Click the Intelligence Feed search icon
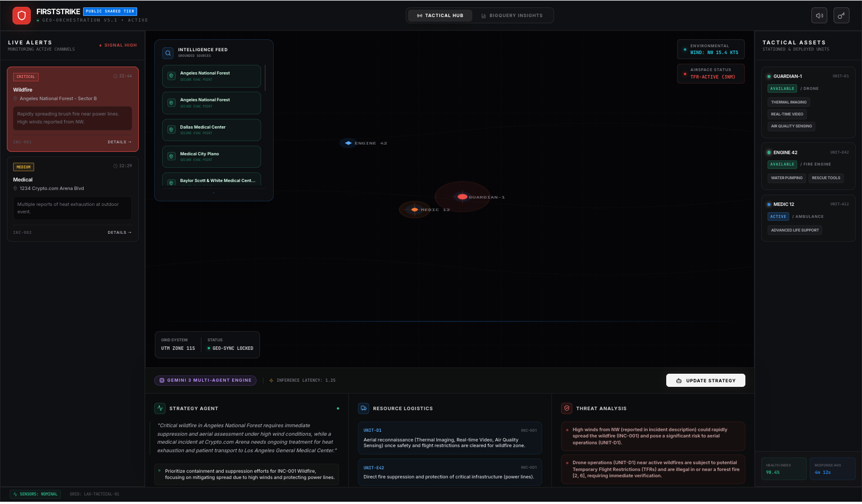This screenshot has height=504, width=862. pyautogui.click(x=168, y=53)
